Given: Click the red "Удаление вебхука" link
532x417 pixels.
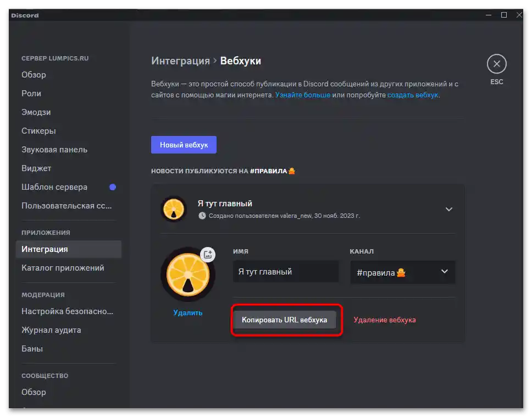Looking at the screenshot, I should pos(384,320).
